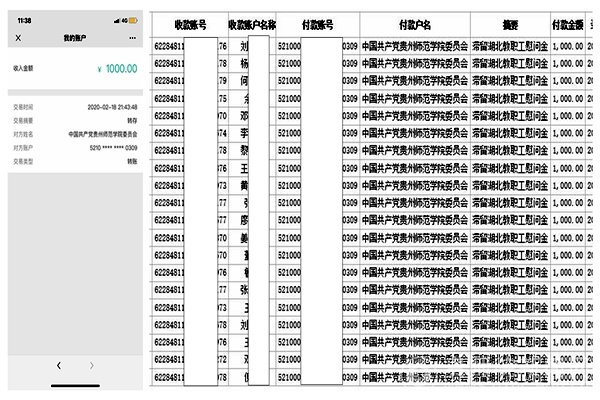Select the 交易时间 2020-02-18 21:43:48 value
Viewport: 600px width, 400px height.
coord(114,106)
